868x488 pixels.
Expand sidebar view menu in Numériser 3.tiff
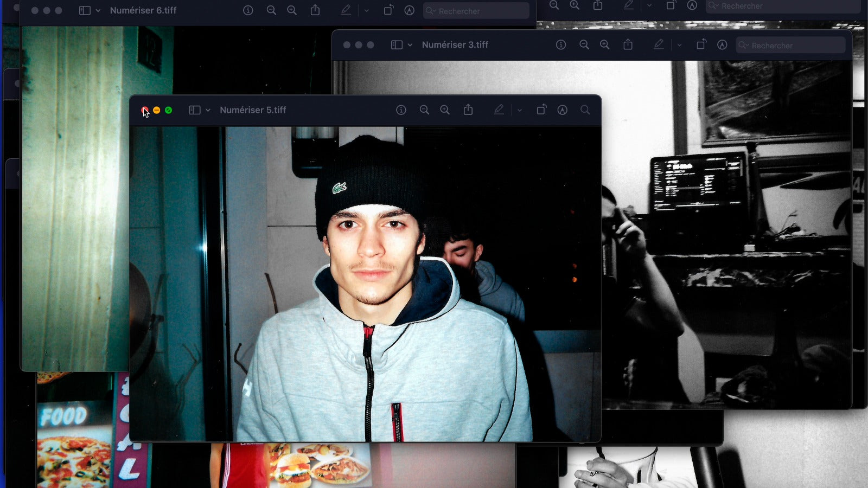pos(410,45)
